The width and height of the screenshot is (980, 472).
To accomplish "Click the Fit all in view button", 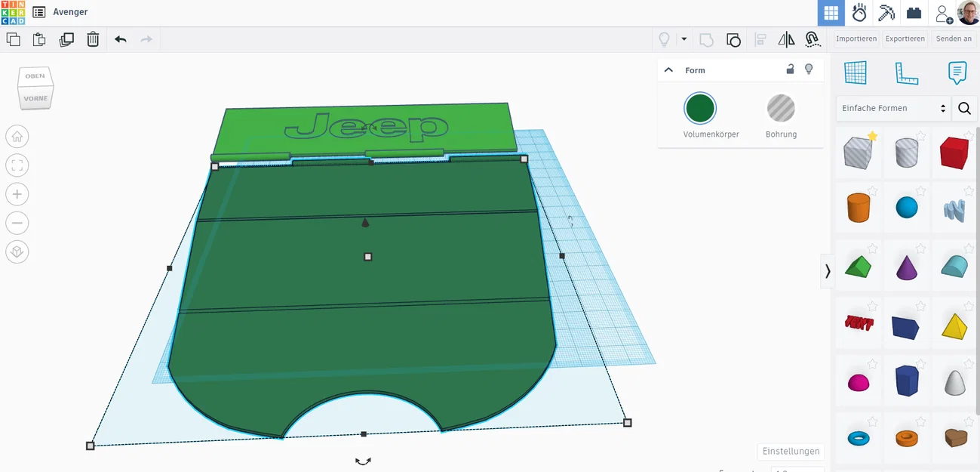I will [17, 165].
